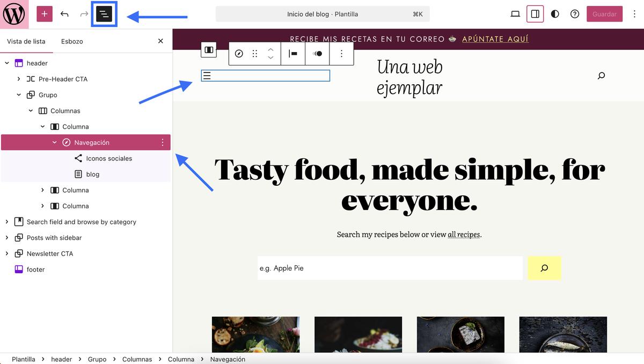This screenshot has height=364, width=644.
Task: Toggle overlay menu option in block toolbar
Action: click(318, 54)
